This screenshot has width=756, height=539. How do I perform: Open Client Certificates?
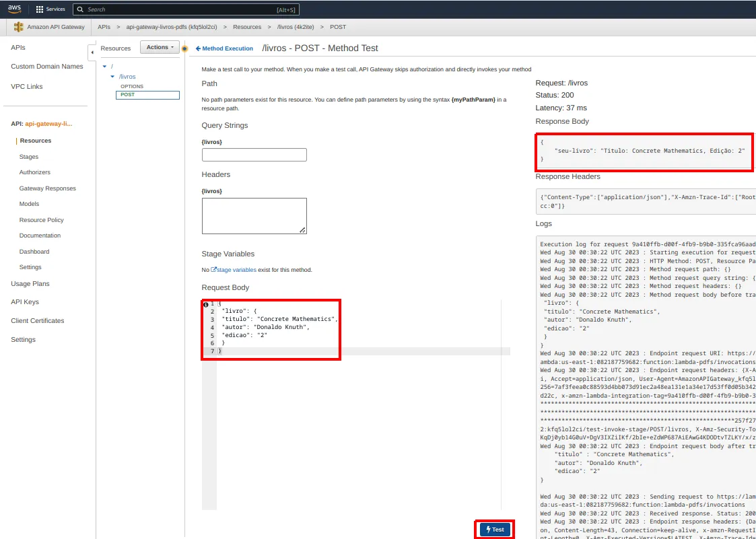click(38, 320)
